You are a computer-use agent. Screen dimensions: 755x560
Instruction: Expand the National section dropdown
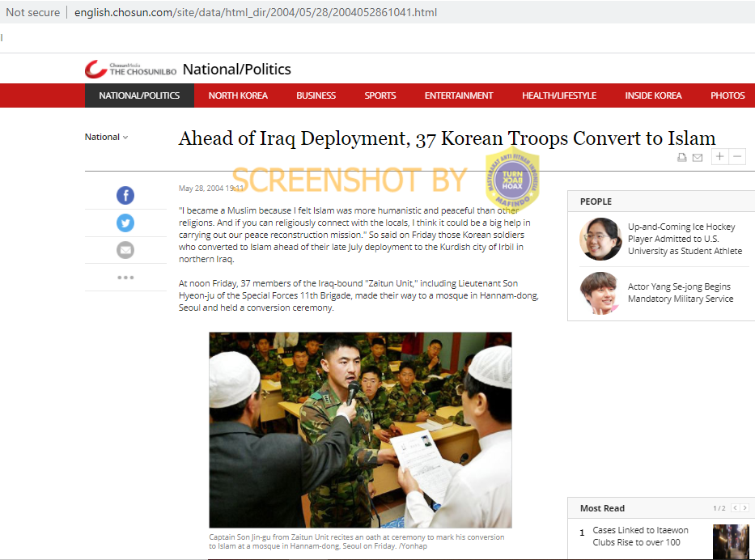[107, 138]
